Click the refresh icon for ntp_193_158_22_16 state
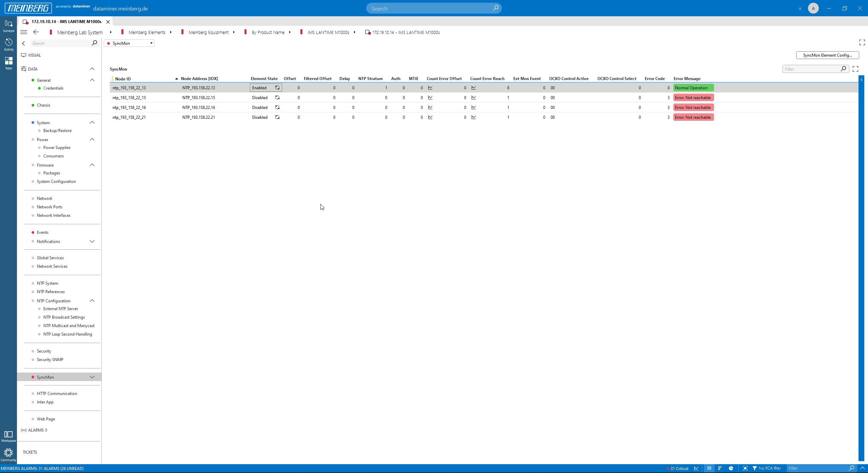The height and width of the screenshot is (473, 868). point(277,107)
